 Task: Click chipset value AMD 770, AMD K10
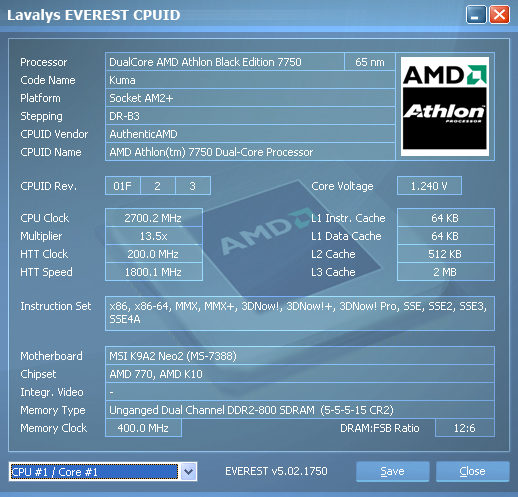300,374
